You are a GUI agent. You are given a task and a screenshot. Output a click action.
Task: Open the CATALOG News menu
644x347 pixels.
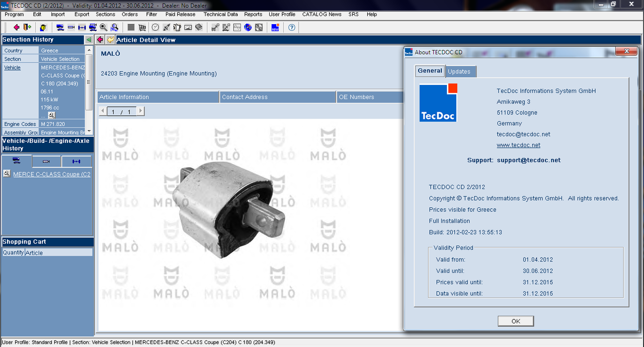[x=321, y=15]
